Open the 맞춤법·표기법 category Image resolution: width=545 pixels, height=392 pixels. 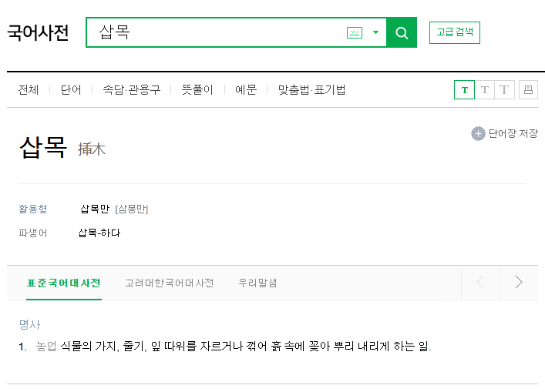311,90
